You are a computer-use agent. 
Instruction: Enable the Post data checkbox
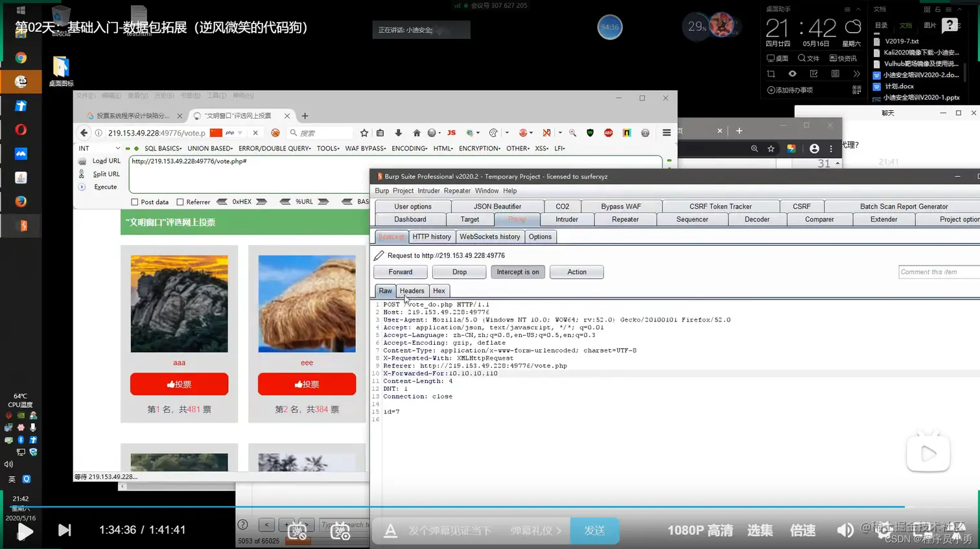[x=135, y=202]
